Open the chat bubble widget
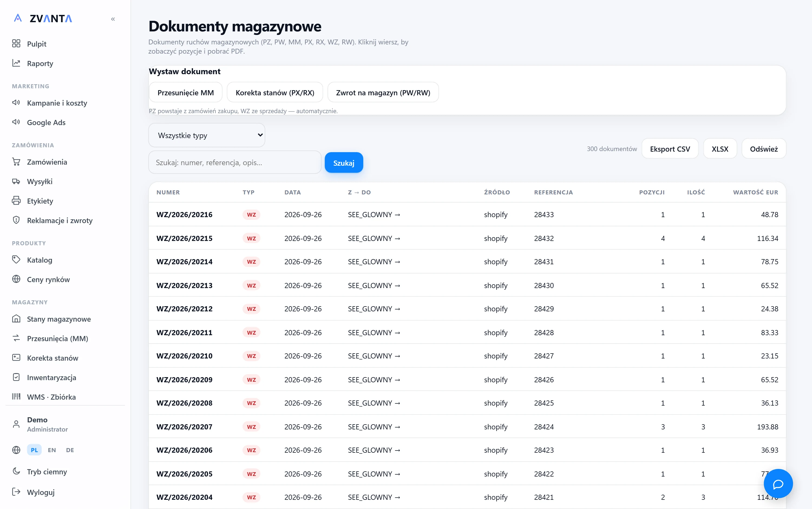The height and width of the screenshot is (509, 812). 778,484
